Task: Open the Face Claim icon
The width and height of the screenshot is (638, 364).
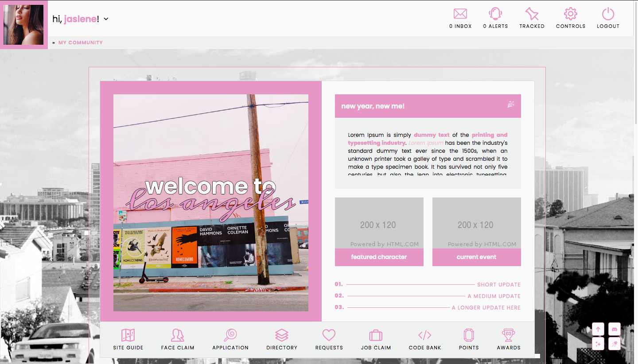Action: pos(178,335)
